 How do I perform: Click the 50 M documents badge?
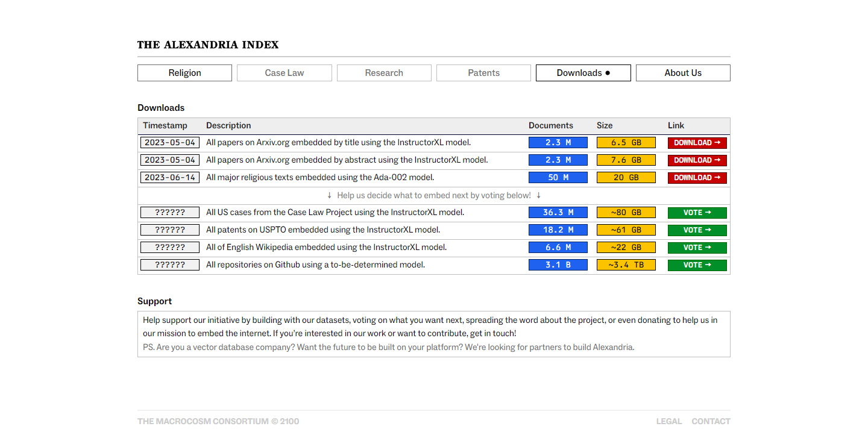(x=558, y=178)
